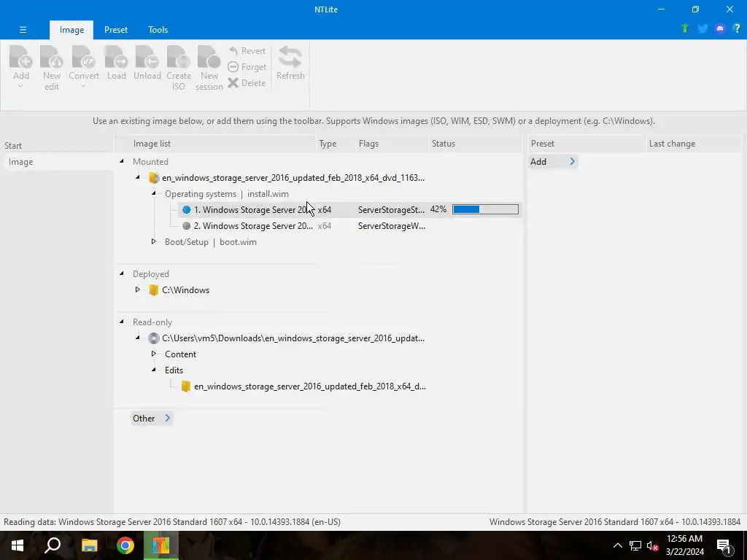Click the 'Reading data' status bar text

pos(172,522)
